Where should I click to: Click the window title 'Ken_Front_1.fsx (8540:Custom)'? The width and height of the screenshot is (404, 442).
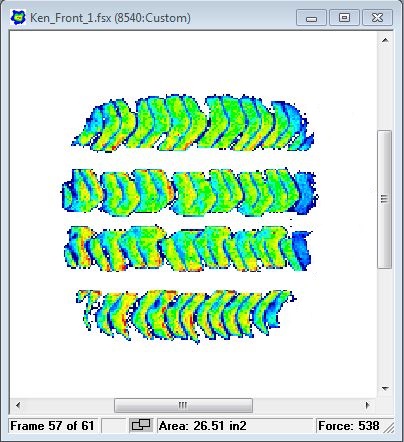(x=110, y=18)
